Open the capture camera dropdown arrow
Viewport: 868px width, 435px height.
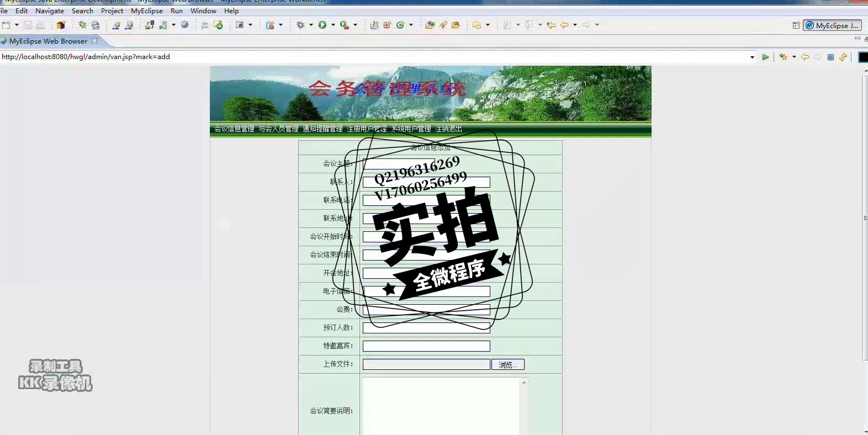click(x=251, y=25)
